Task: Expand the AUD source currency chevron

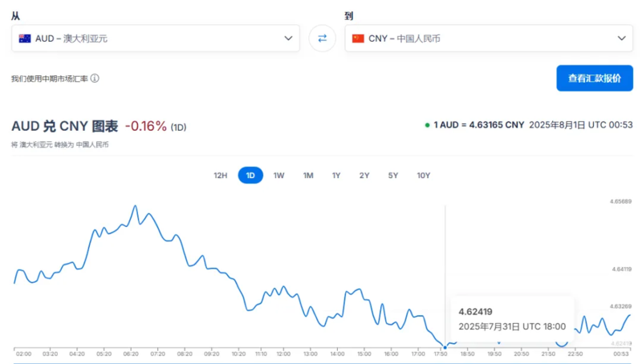Action: click(x=288, y=38)
